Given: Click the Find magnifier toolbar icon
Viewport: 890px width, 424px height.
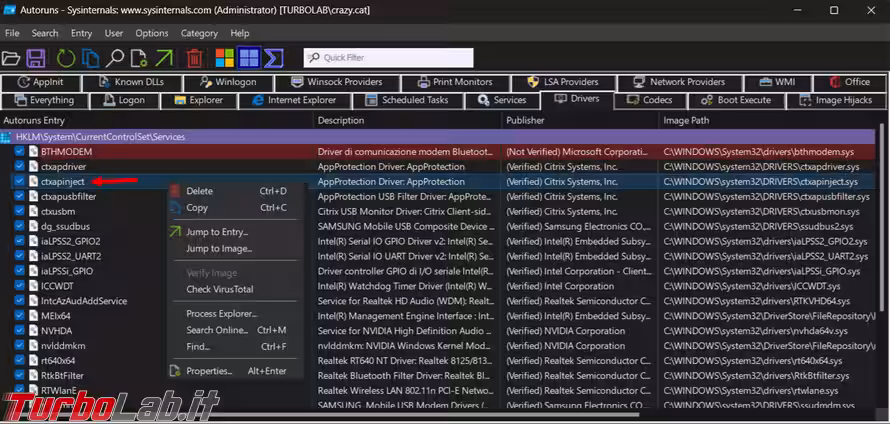Looking at the screenshot, I should point(116,58).
